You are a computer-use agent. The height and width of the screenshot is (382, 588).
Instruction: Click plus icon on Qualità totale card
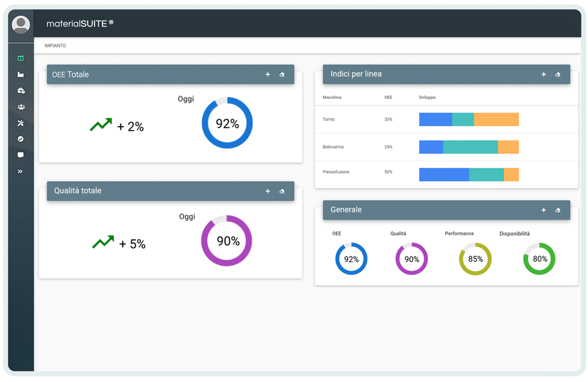[268, 191]
